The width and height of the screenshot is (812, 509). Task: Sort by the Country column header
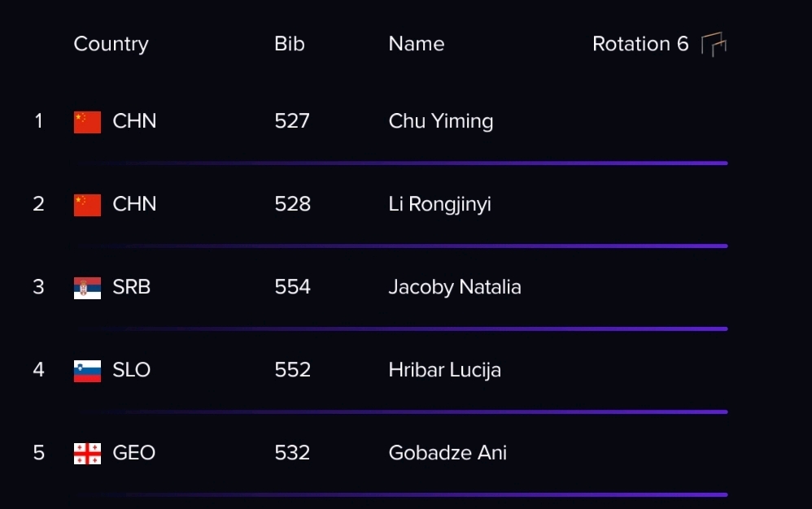pyautogui.click(x=111, y=45)
